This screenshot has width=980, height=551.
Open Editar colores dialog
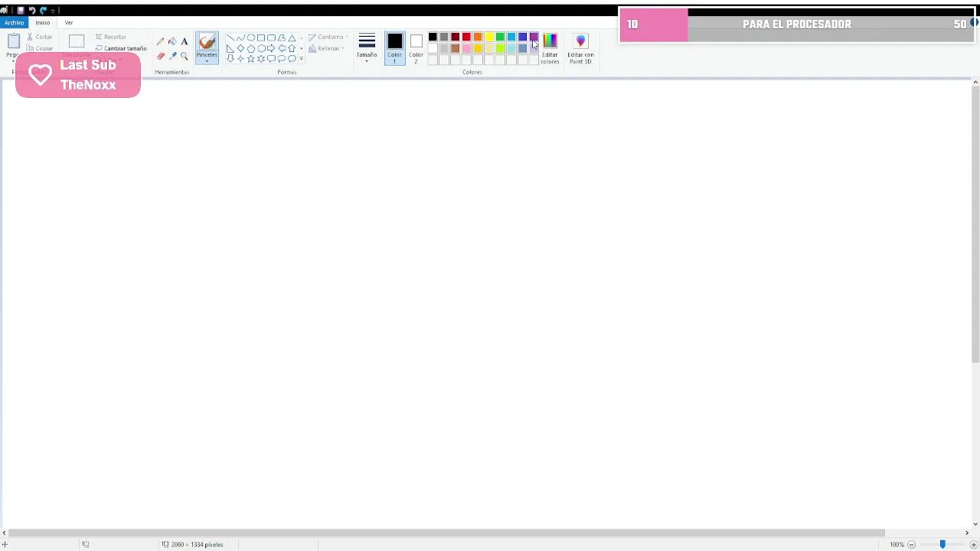pyautogui.click(x=550, y=48)
